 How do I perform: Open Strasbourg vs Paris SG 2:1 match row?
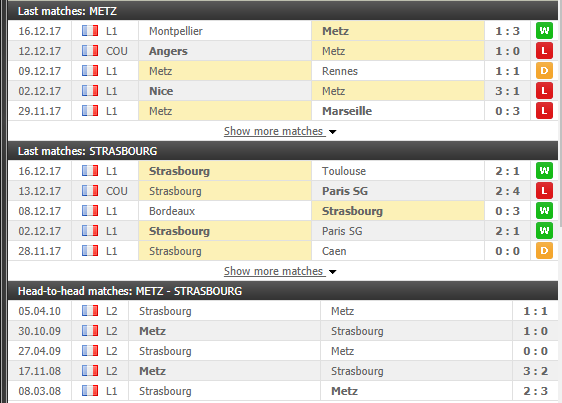point(283,231)
